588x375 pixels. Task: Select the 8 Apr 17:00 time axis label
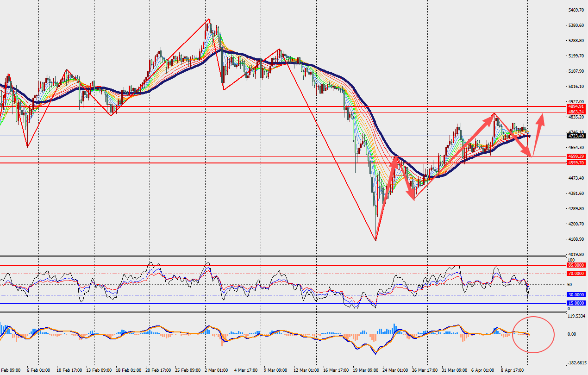pos(512,370)
